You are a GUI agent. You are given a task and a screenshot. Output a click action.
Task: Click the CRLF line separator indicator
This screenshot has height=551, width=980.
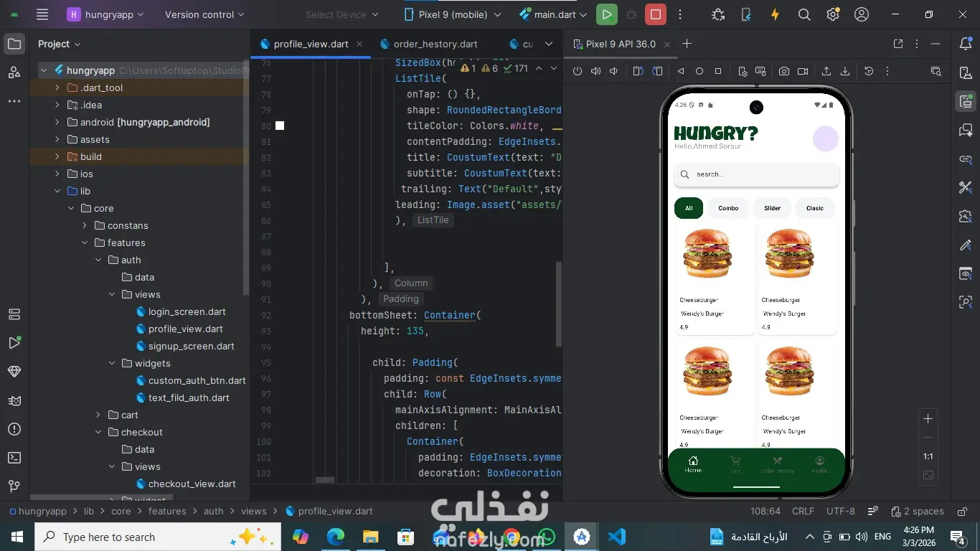click(x=803, y=511)
